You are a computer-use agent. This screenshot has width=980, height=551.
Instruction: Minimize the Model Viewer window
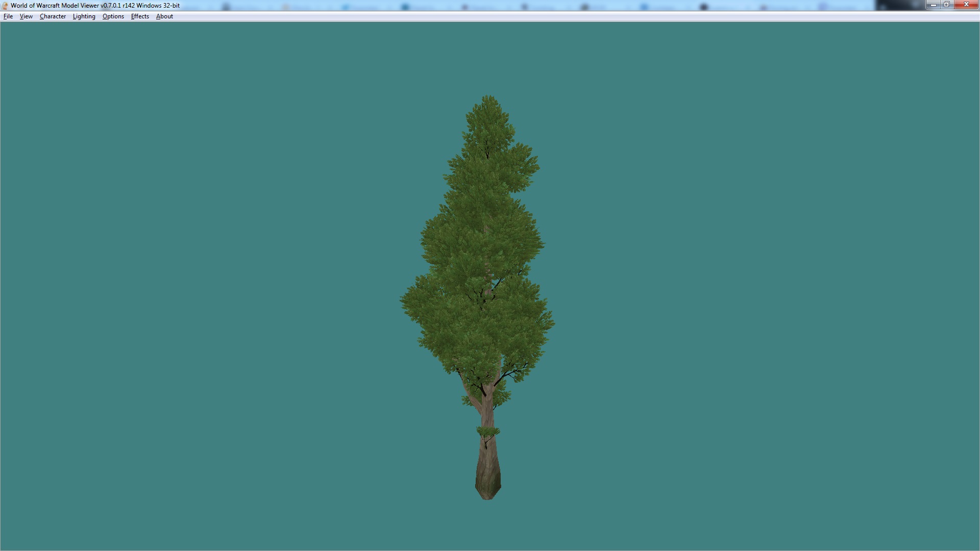pyautogui.click(x=934, y=5)
